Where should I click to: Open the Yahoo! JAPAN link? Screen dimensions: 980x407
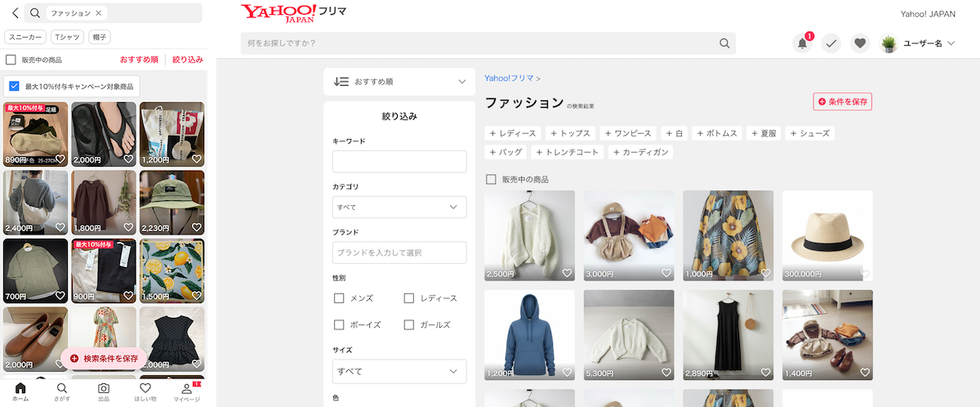(x=927, y=14)
